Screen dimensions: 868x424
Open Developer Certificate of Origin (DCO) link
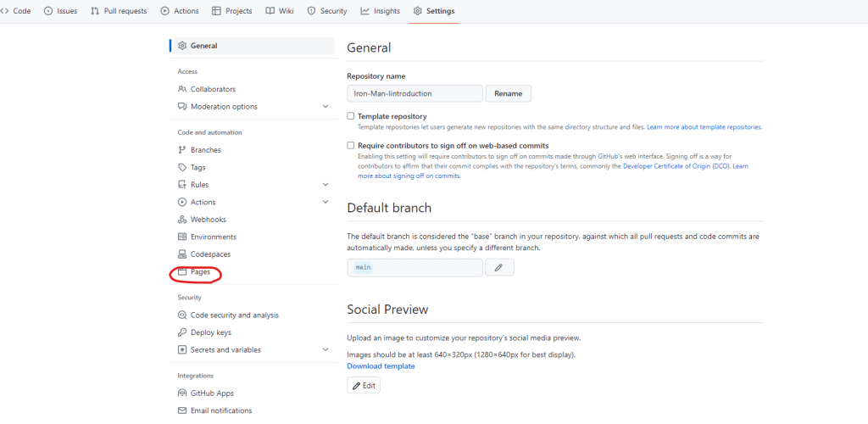pyautogui.click(x=677, y=166)
